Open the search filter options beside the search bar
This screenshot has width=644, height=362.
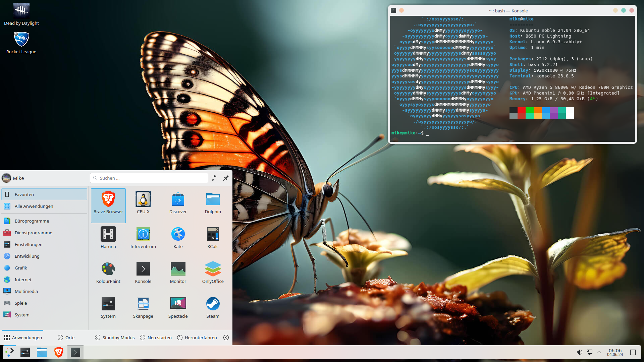215,178
